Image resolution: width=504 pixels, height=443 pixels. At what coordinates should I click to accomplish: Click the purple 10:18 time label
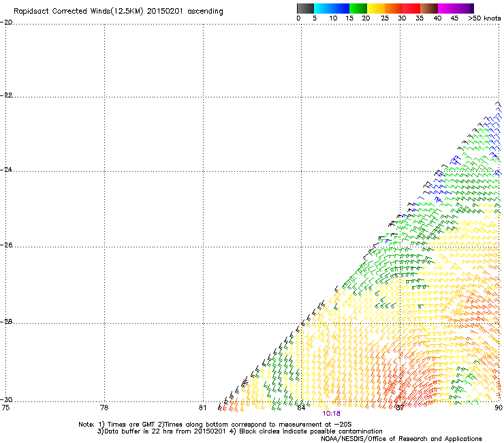pos(332,414)
